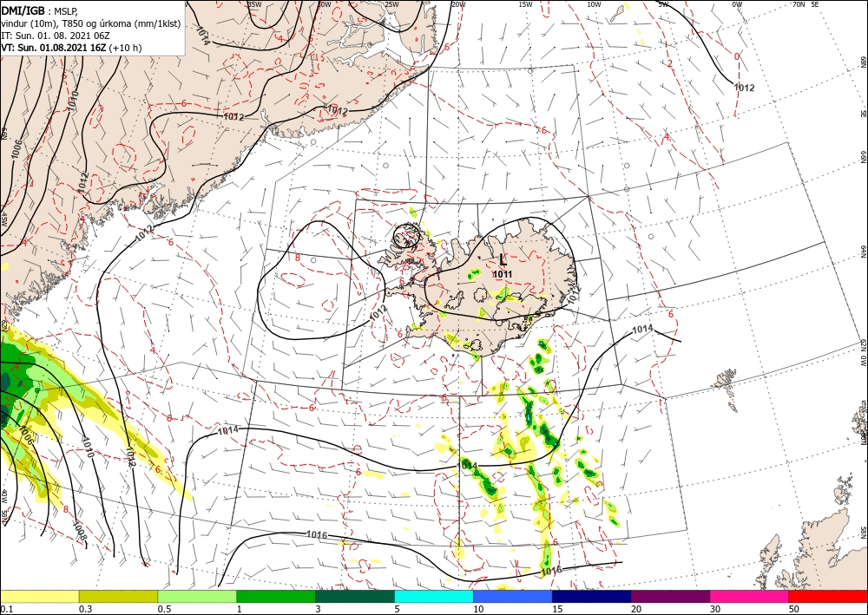Click the legend value label 0.1
The height and width of the screenshot is (615, 868).
[x=6, y=609]
